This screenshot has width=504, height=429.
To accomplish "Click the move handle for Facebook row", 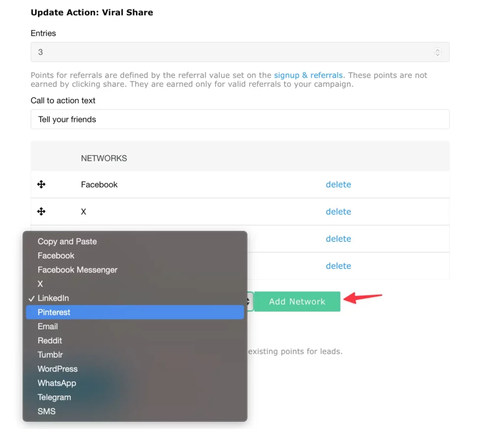I will coord(41,184).
